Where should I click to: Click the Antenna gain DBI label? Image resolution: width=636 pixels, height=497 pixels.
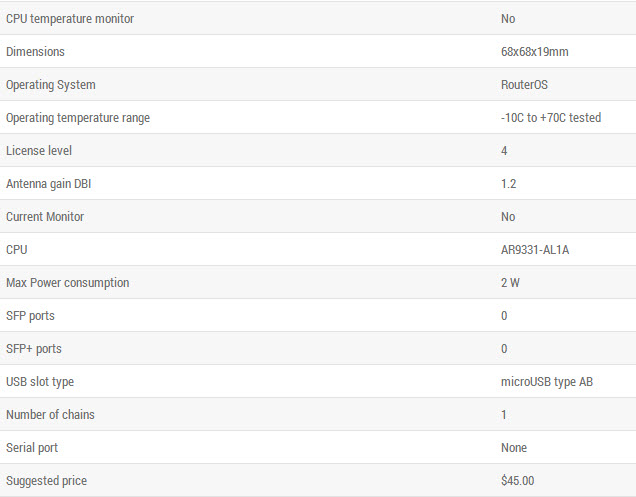pyautogui.click(x=49, y=184)
